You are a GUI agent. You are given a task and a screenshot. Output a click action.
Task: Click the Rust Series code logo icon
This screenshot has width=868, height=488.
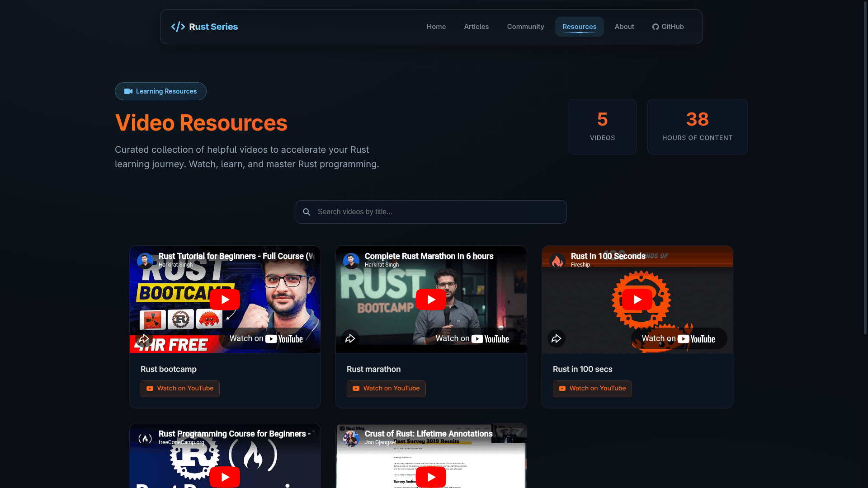(178, 27)
